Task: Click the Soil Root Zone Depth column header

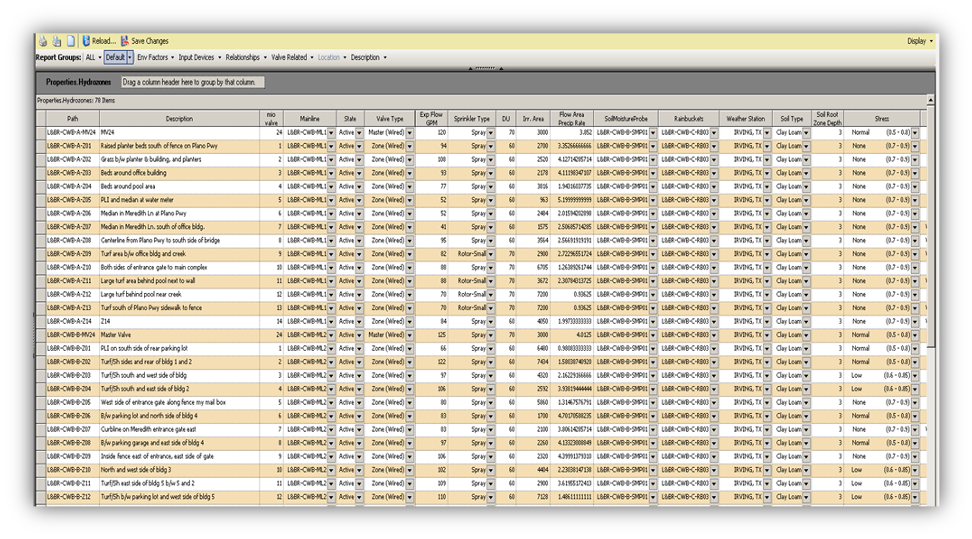Action: pos(828,118)
